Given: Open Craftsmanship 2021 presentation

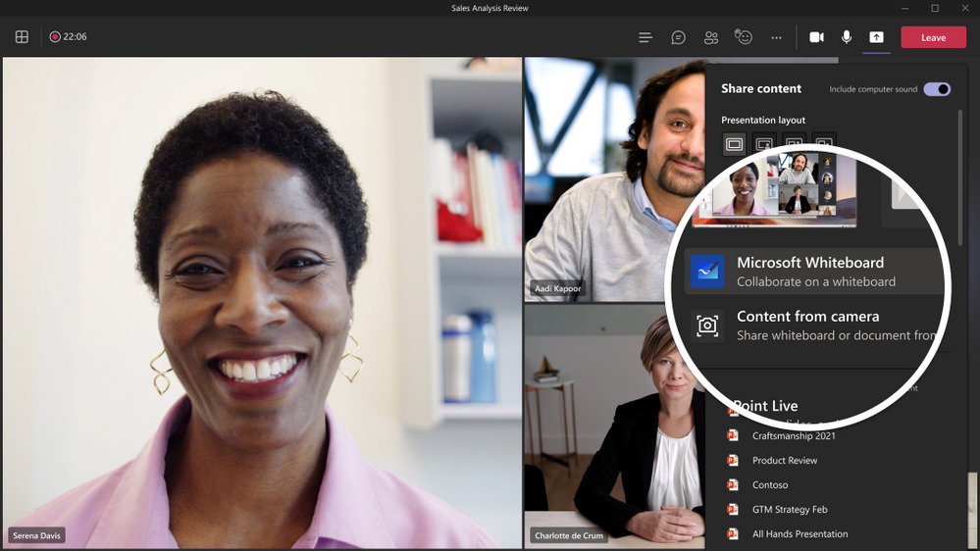Looking at the screenshot, I should [x=794, y=435].
